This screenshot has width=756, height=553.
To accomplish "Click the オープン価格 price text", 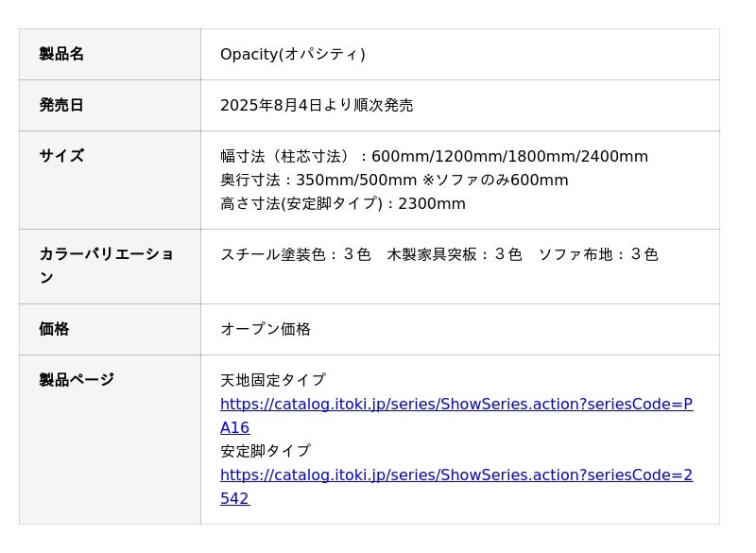I will pyautogui.click(x=266, y=329).
